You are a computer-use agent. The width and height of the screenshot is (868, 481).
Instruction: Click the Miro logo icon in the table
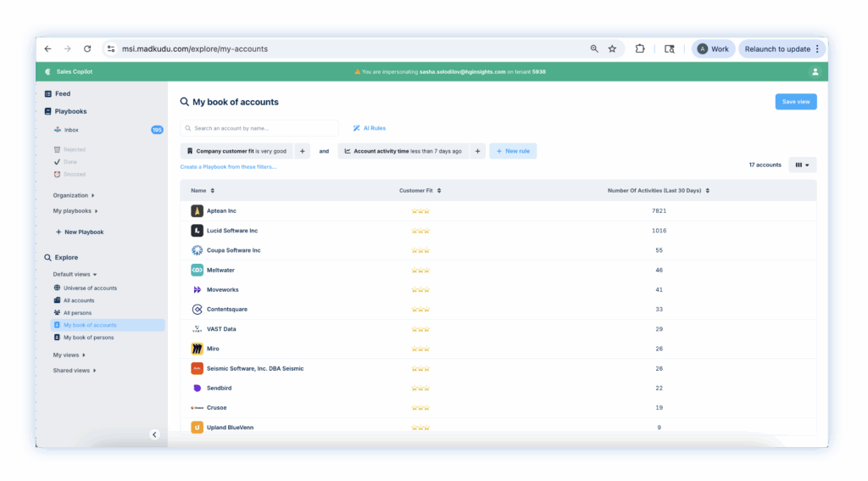tap(197, 349)
